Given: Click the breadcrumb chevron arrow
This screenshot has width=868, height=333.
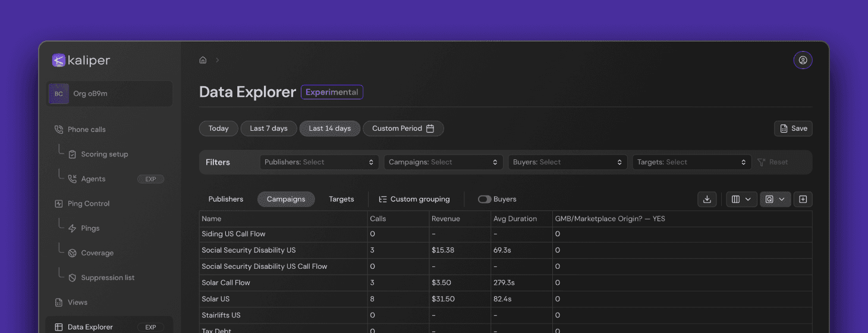Looking at the screenshot, I should point(218,60).
